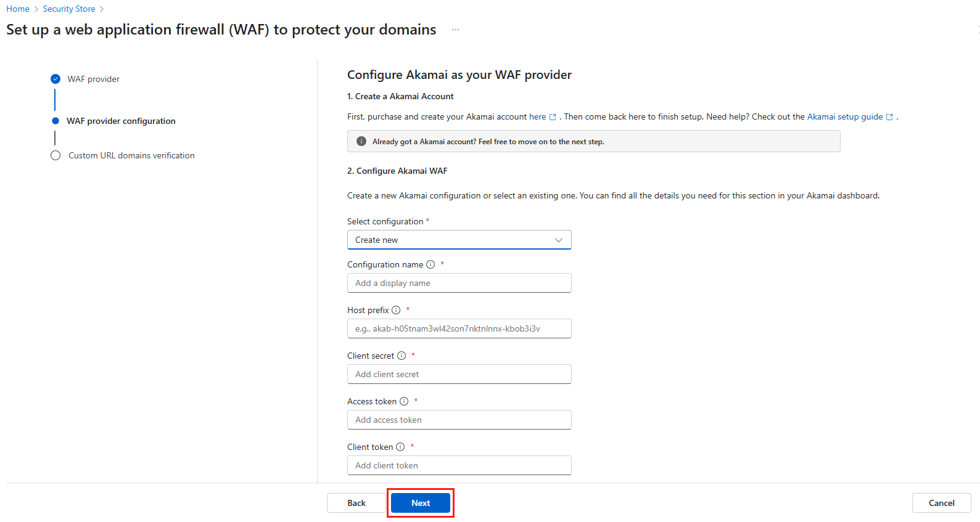Click the external link icon after Akamai setup guide

tap(889, 117)
